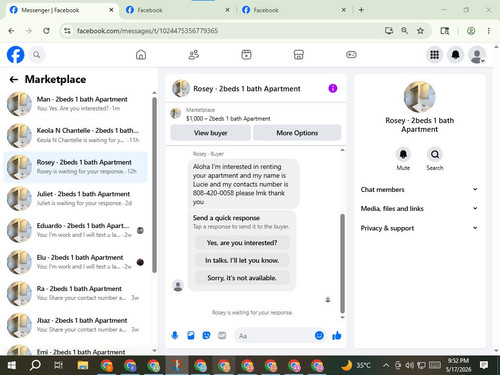Screen dimensions: 500x375
Task: Open the Facebook logo home link
Action: [x=16, y=55]
